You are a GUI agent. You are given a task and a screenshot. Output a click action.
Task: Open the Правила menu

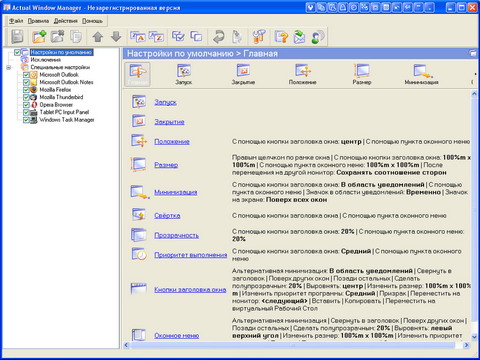coord(38,21)
